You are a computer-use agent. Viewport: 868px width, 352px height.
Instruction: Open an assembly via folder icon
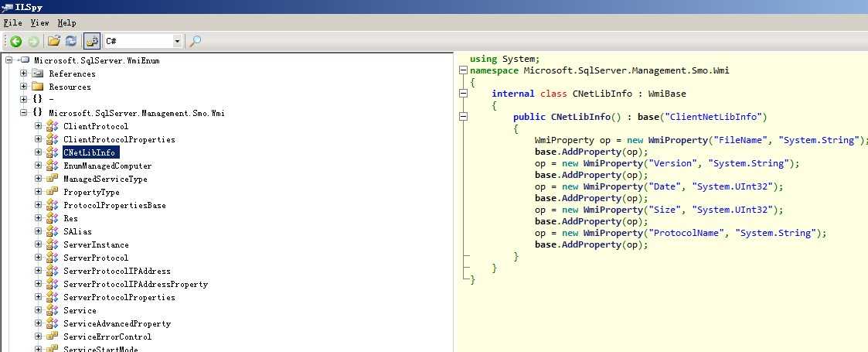[x=53, y=41]
